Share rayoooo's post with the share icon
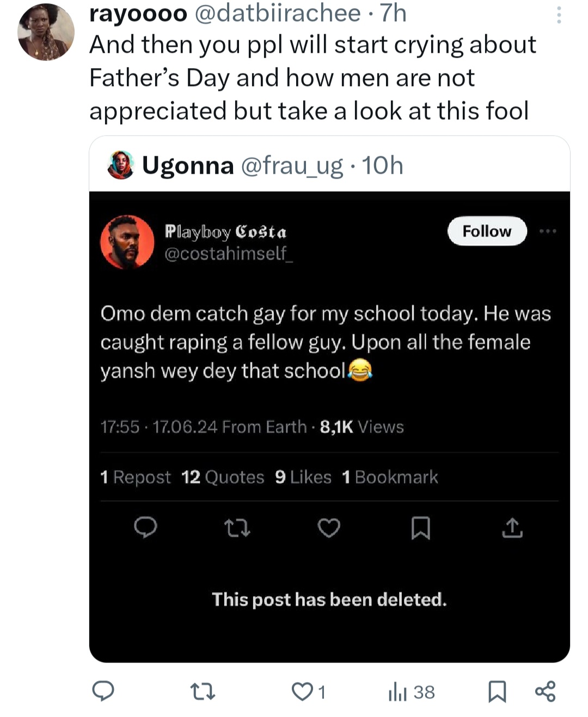The image size is (588, 717). [x=545, y=691]
